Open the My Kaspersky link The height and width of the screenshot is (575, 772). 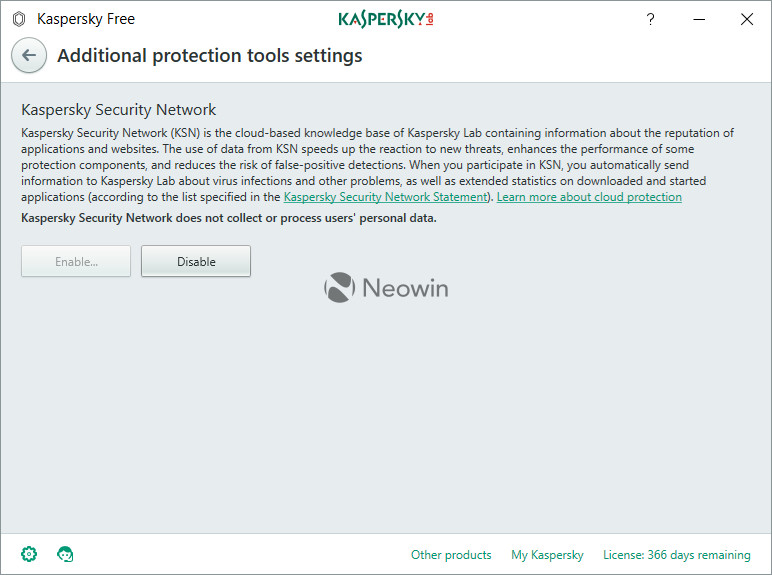coord(547,555)
